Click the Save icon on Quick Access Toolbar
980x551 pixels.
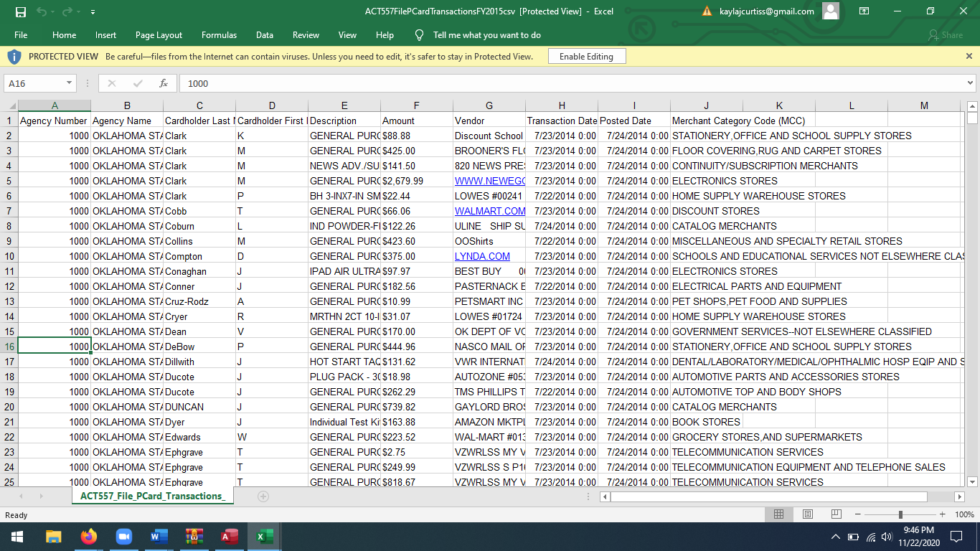tap(20, 11)
